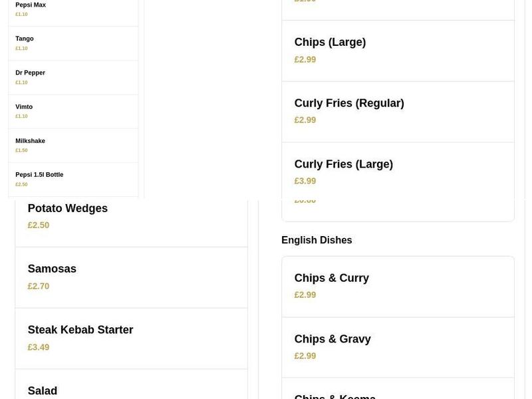
Task: Select the Vimto drink item
Action: tap(23, 106)
